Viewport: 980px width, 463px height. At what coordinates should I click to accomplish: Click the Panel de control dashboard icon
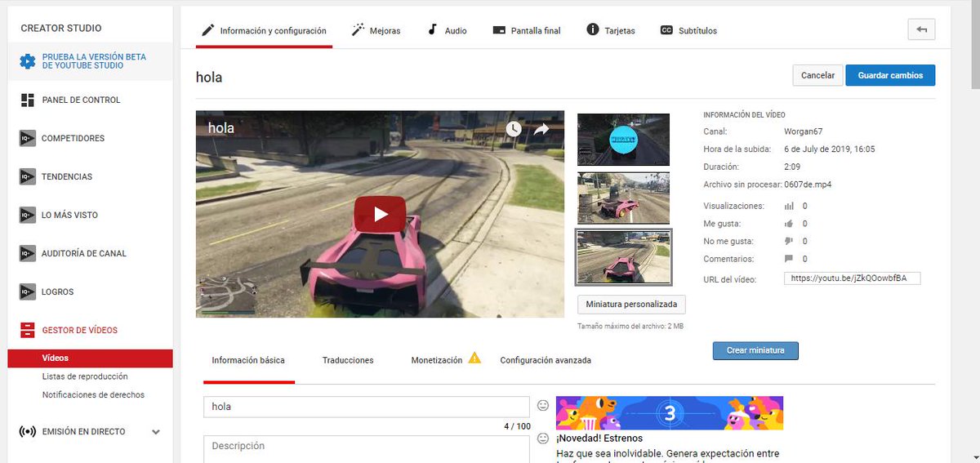click(28, 100)
